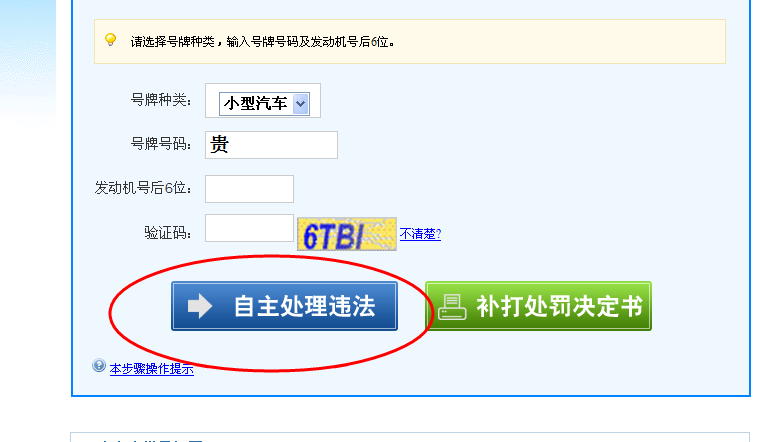Click the 6TBI captcha image

(x=347, y=234)
